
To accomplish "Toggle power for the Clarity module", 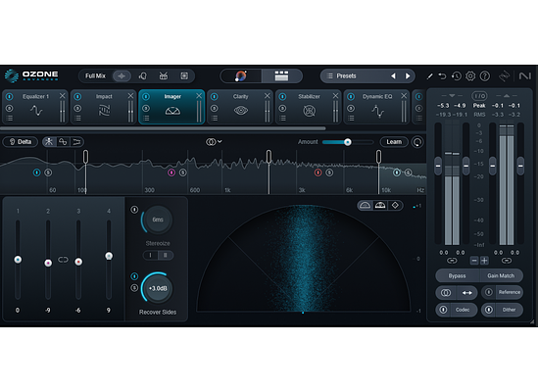I will coord(215,97).
